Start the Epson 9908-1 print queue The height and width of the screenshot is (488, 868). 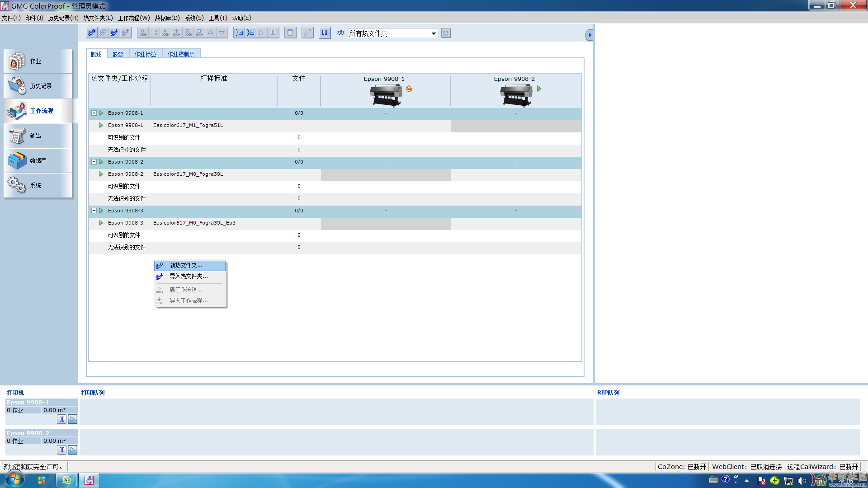72,419
